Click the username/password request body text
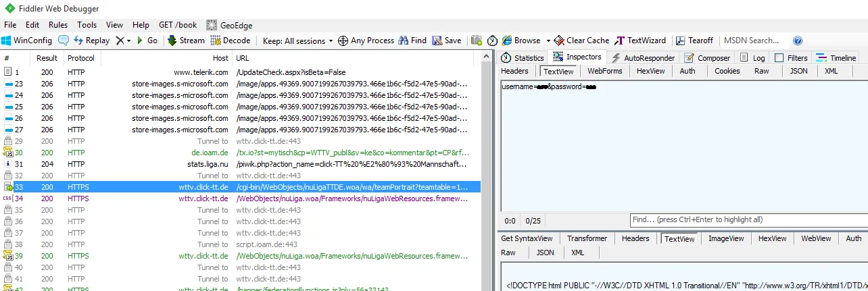Viewport: 868px width, 291px height. tap(549, 86)
